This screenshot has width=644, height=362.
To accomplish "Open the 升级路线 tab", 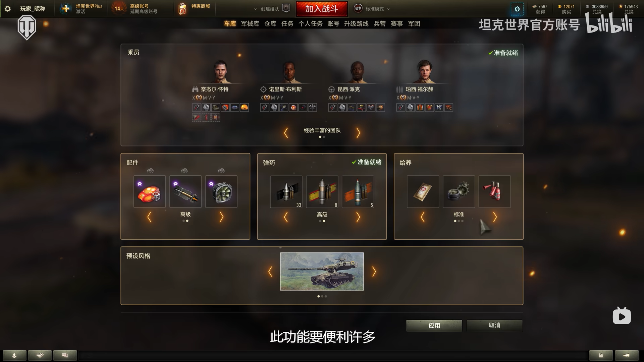I will coord(356,23).
